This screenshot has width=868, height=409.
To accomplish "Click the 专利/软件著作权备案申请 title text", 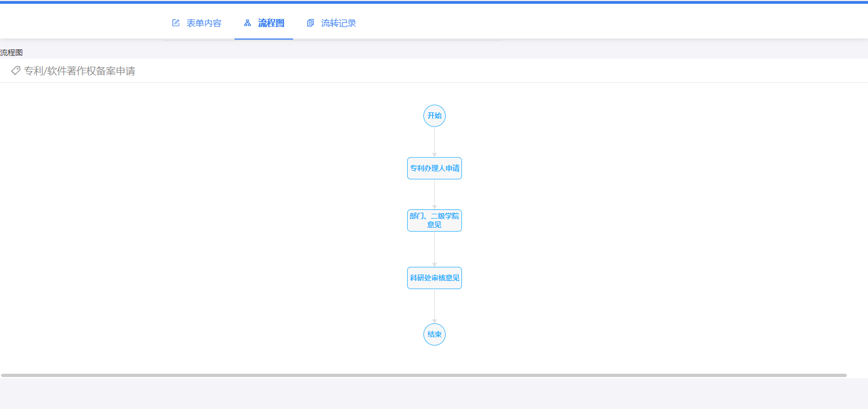I will coord(80,71).
